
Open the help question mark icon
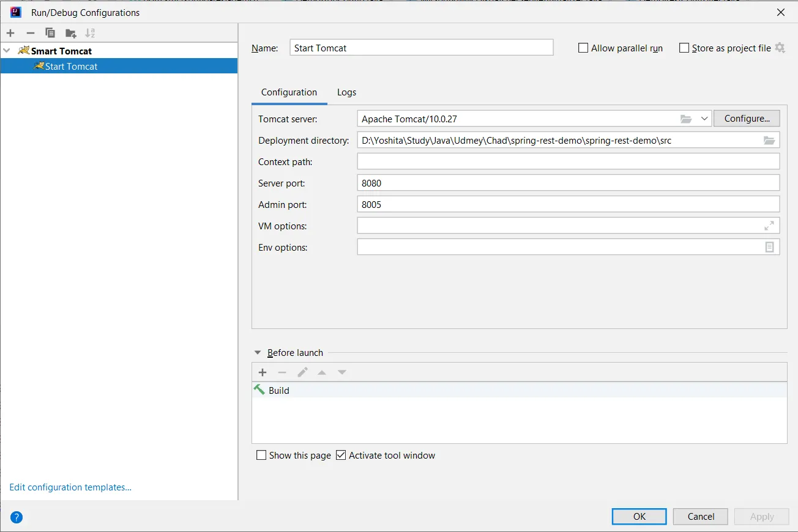[17, 517]
